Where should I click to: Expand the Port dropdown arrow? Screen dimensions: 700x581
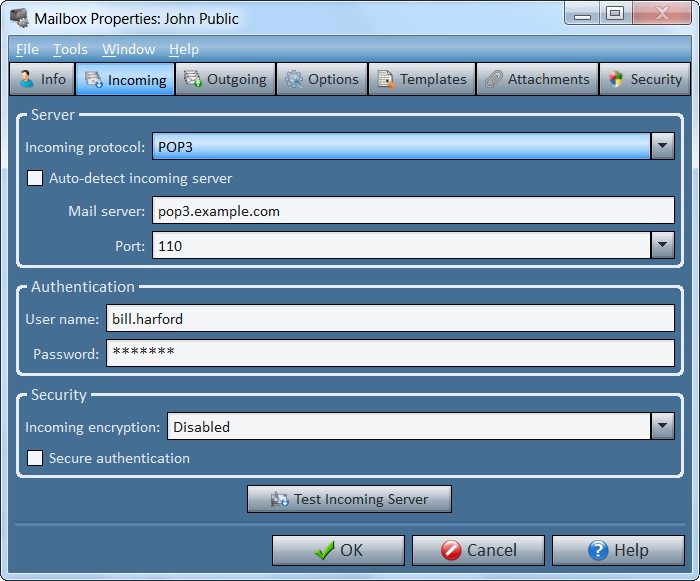[662, 245]
